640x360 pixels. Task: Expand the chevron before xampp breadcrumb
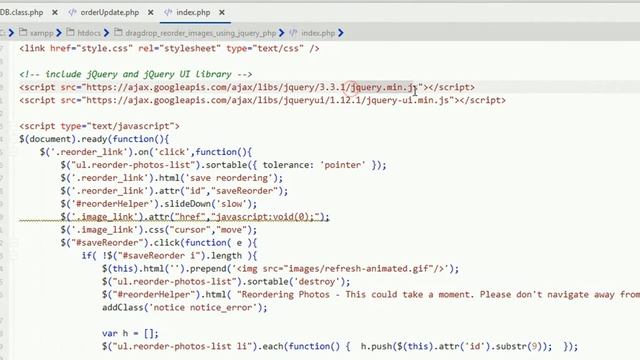point(11,33)
